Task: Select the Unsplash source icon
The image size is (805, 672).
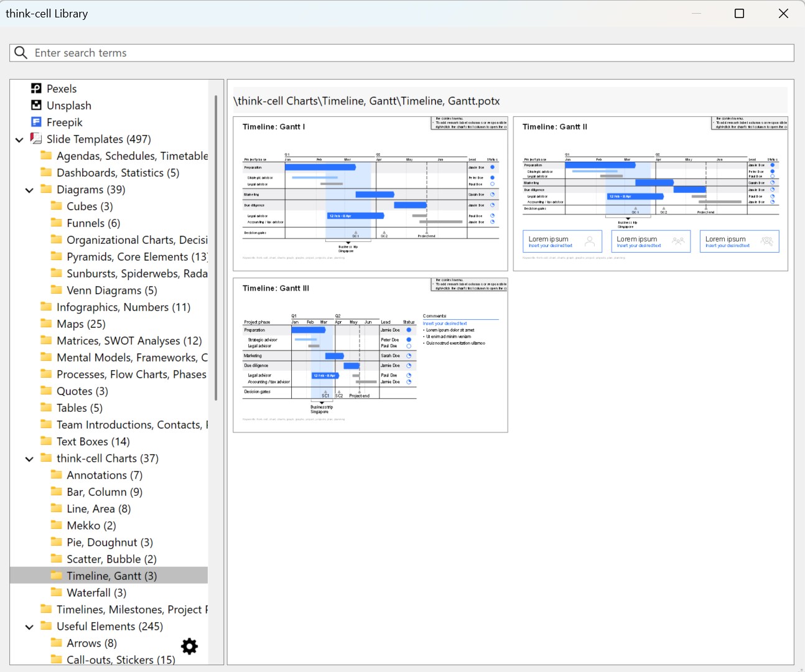Action: 36,105
